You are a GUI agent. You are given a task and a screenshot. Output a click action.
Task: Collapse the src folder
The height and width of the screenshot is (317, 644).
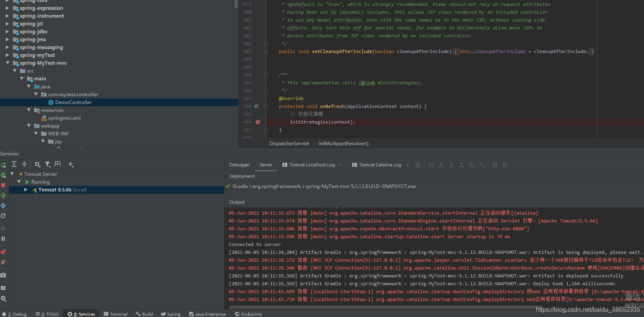[x=14, y=71]
